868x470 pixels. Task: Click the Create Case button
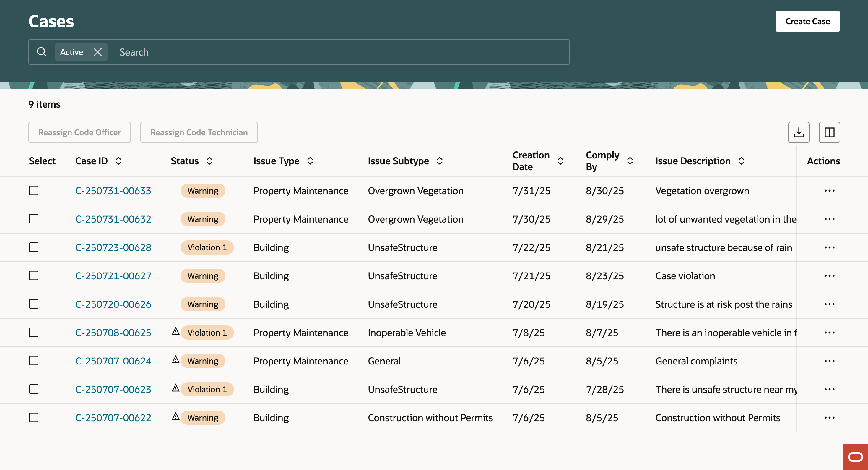pyautogui.click(x=807, y=21)
